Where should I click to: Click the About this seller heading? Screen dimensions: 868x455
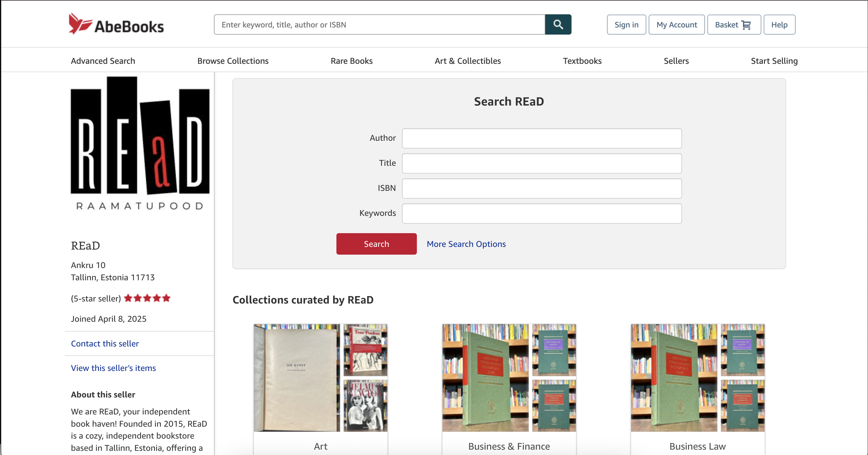[103, 394]
